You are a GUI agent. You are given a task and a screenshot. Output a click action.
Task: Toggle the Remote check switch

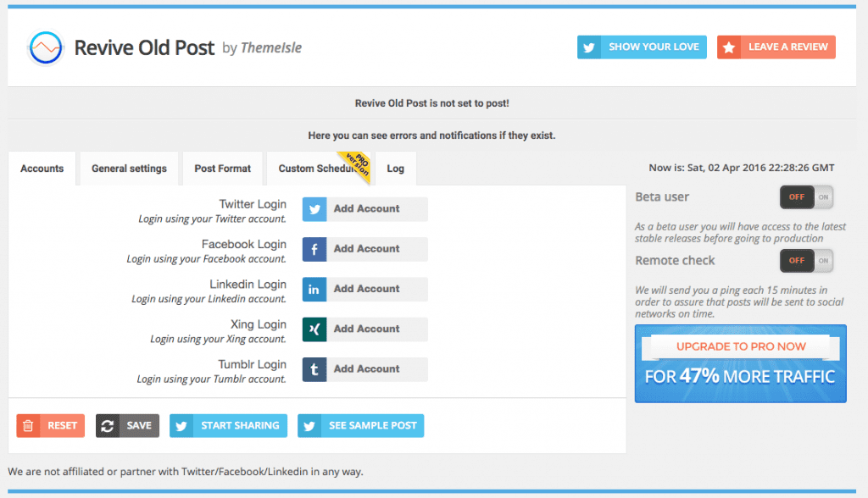(807, 261)
